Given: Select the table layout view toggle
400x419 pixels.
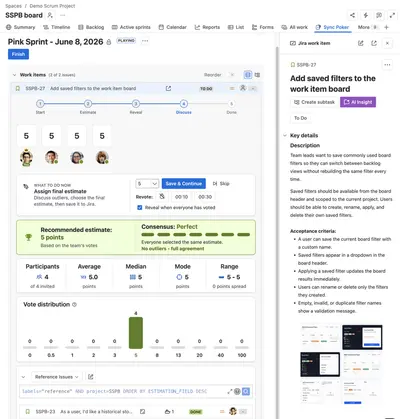Looking at the screenshot, I should pos(257,75).
